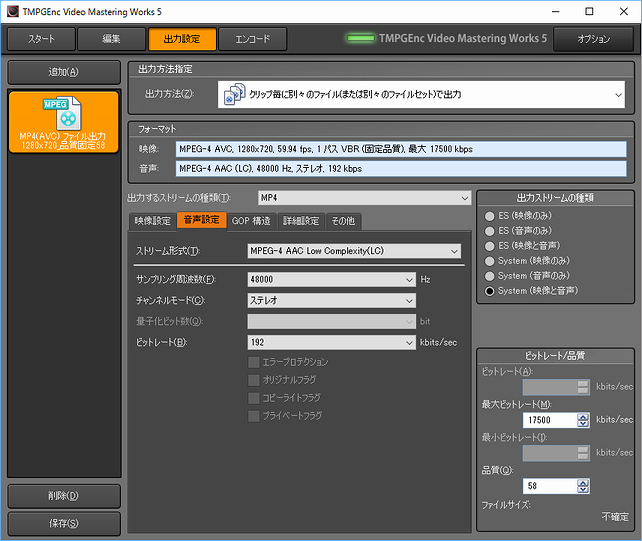Click the 不確定 file size text
The height and width of the screenshot is (541, 642).
point(615,517)
